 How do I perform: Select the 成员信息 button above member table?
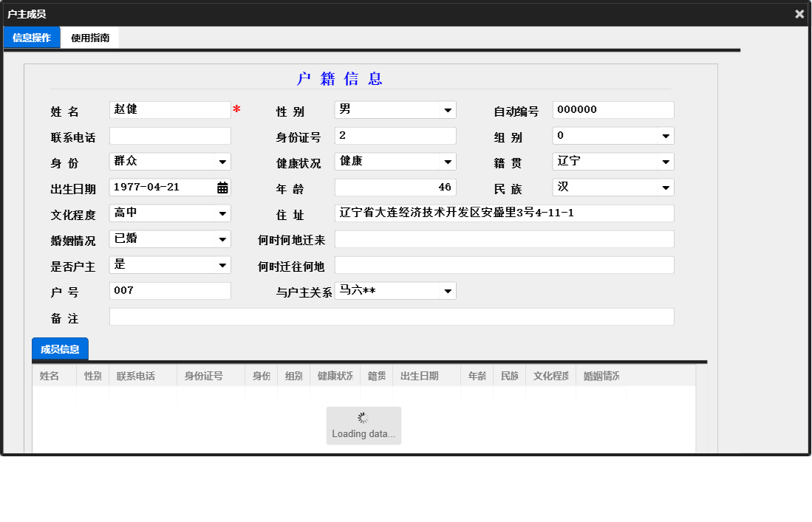[59, 349]
